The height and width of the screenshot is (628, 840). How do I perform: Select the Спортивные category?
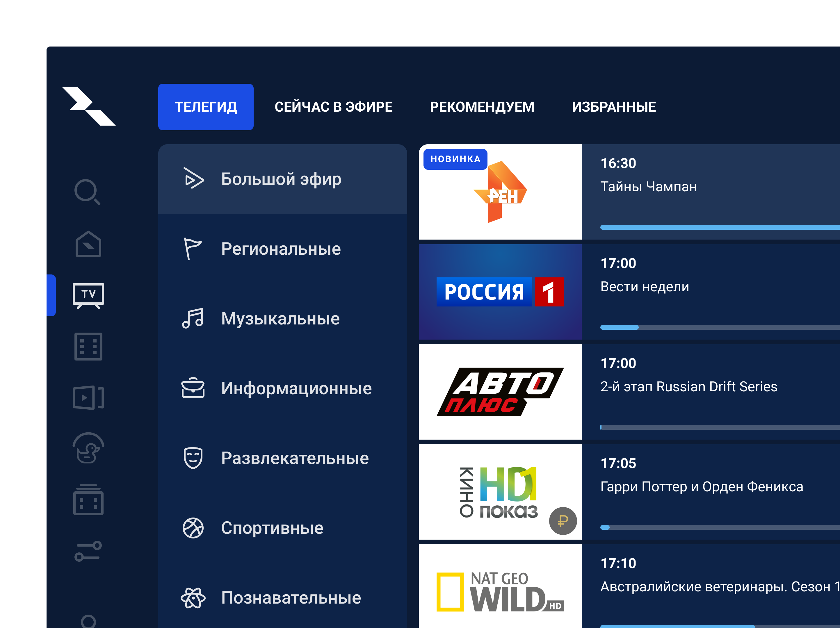282,528
